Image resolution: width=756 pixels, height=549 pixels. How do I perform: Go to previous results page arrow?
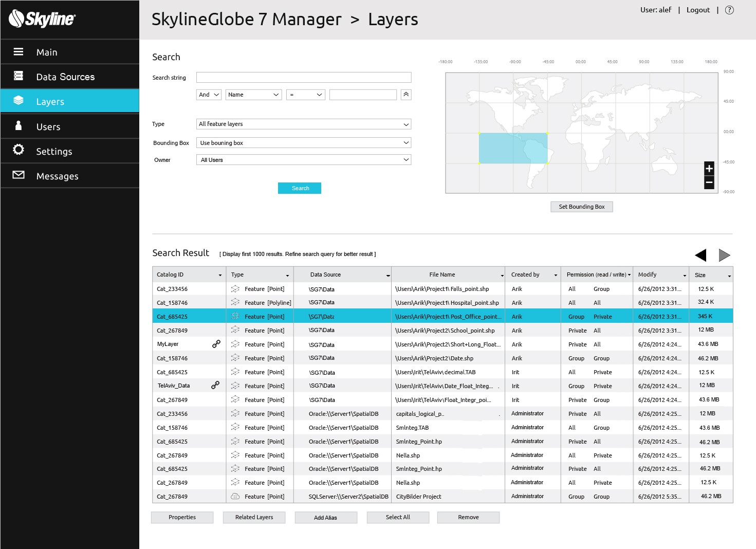700,255
